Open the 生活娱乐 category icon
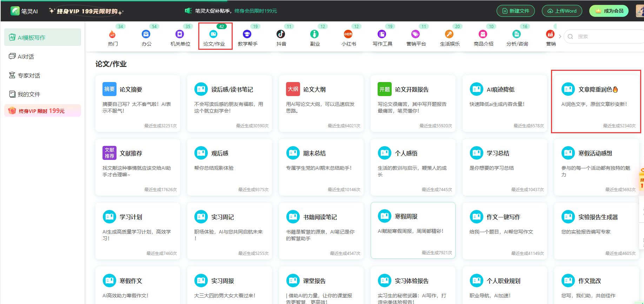The width and height of the screenshot is (644, 304). coord(449,34)
